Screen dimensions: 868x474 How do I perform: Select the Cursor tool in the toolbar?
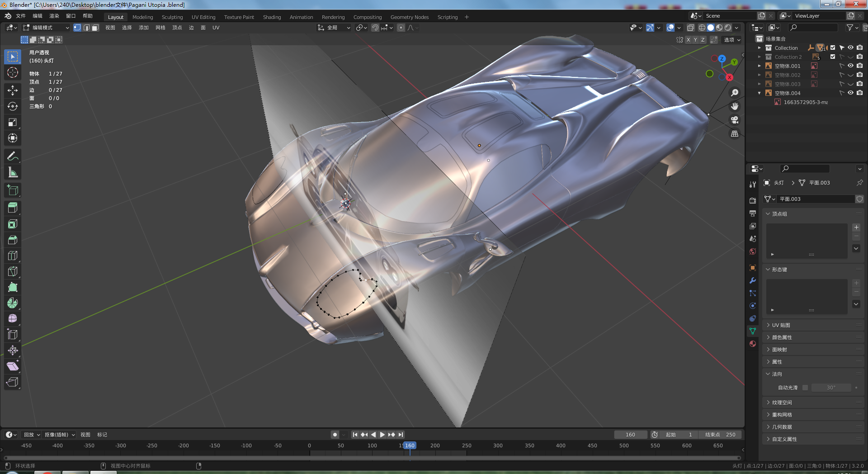click(x=13, y=72)
